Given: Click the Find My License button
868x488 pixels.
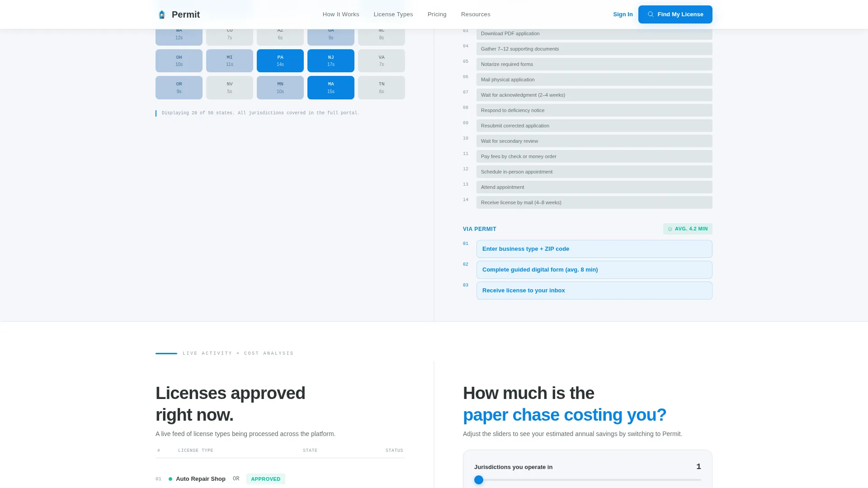Looking at the screenshot, I should click(x=675, y=14).
